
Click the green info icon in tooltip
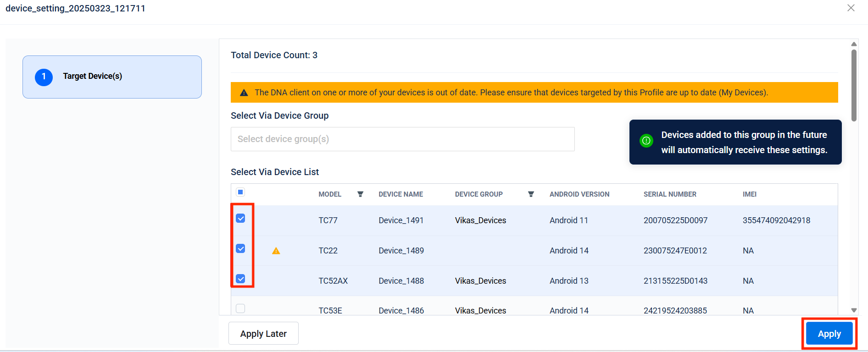coord(646,141)
